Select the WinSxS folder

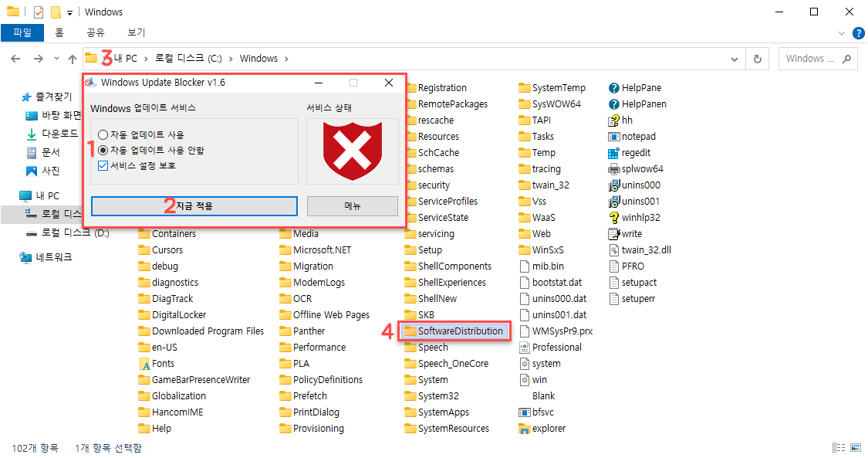coord(542,250)
